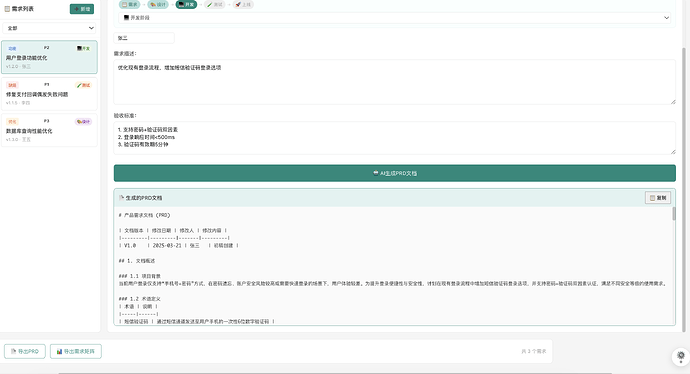Viewport: 690px width, 374px height.
Task: Click the v1.3.0 version text on third card
Action: pyautogui.click(x=18, y=139)
